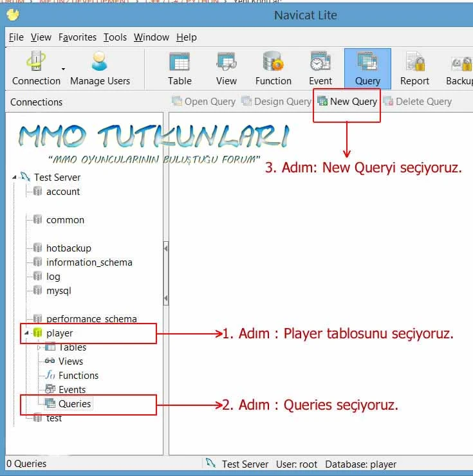Viewport: 473px width, 476px height.
Task: Select the mysql database
Action: (x=59, y=291)
